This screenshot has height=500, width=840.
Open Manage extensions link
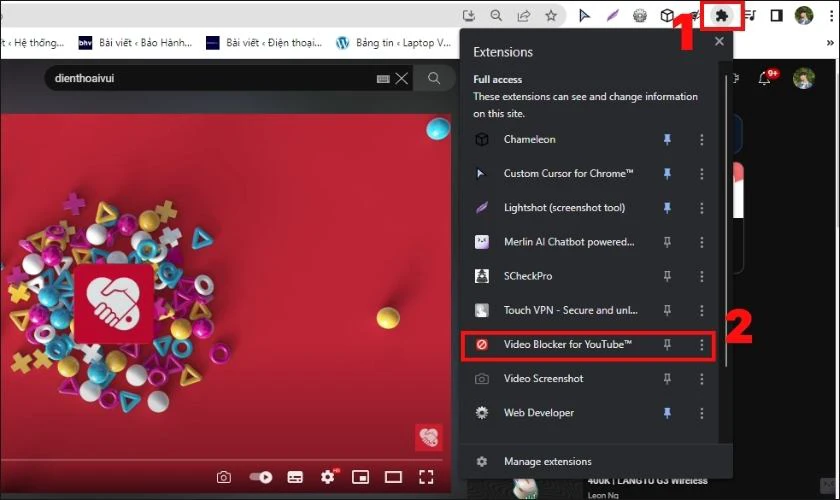[x=547, y=462]
